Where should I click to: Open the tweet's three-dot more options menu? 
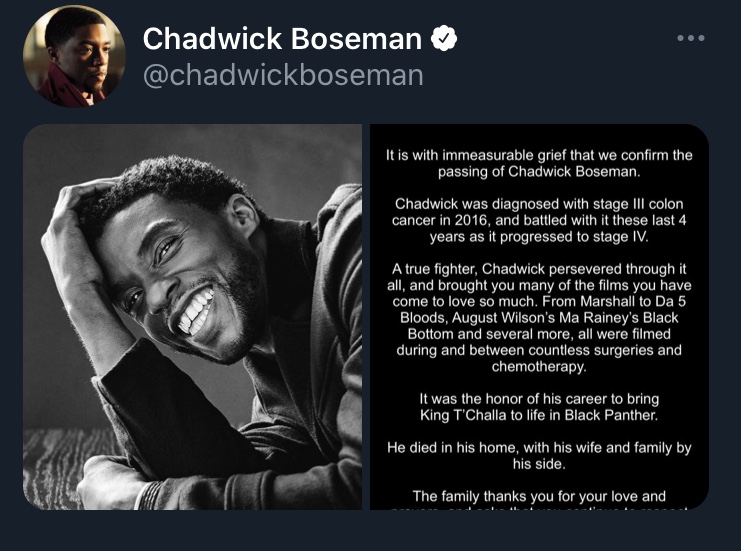(x=691, y=39)
